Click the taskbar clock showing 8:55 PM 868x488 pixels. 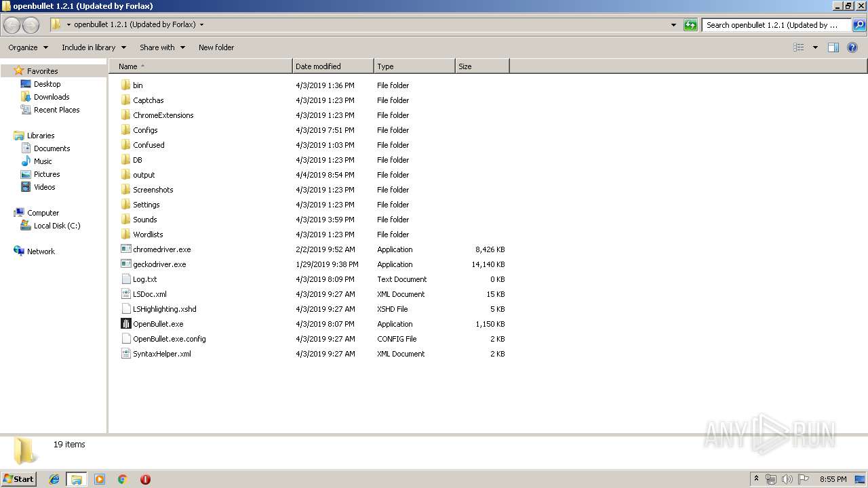(833, 479)
